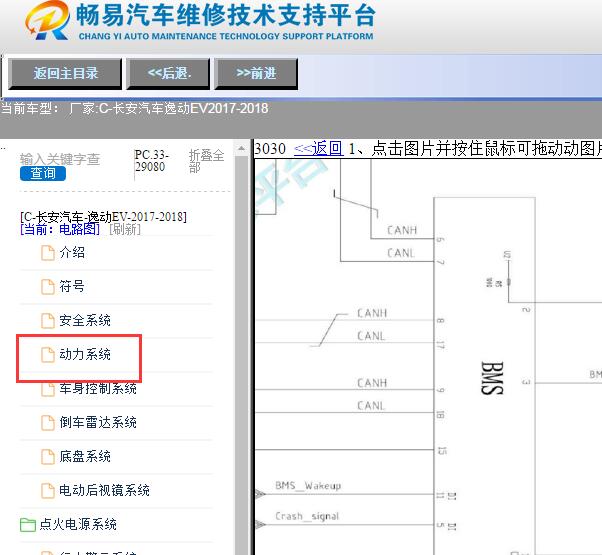The width and height of the screenshot is (602, 555).
Task: Click the document icon beside 动力系统
Action: coord(48,355)
